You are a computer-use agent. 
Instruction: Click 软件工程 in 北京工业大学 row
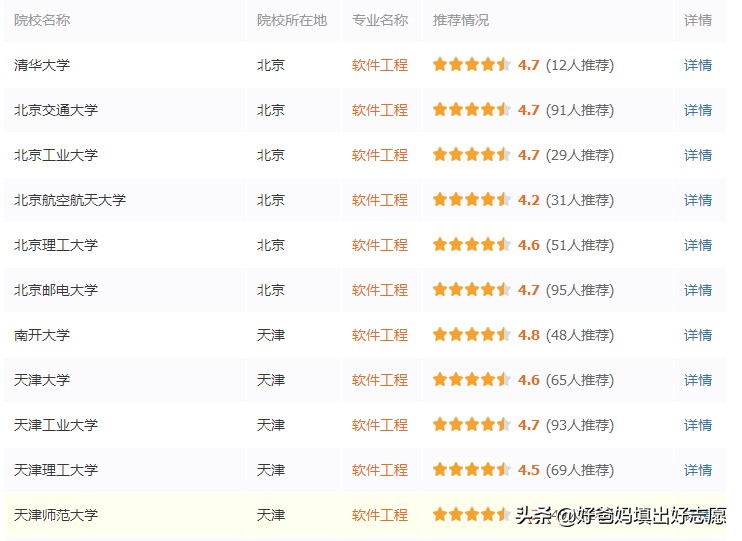point(380,155)
